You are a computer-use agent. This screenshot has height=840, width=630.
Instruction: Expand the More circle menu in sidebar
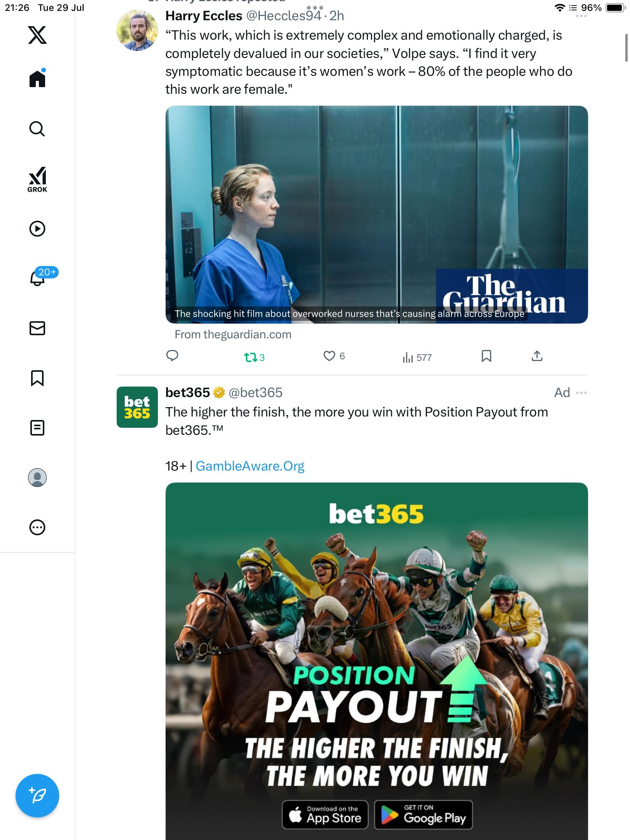click(37, 527)
